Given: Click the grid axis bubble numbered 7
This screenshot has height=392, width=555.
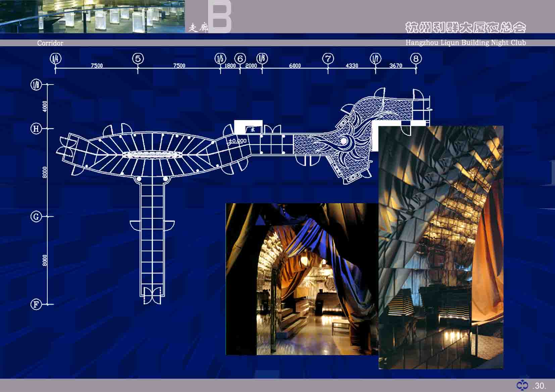Looking at the screenshot, I should pyautogui.click(x=328, y=59).
